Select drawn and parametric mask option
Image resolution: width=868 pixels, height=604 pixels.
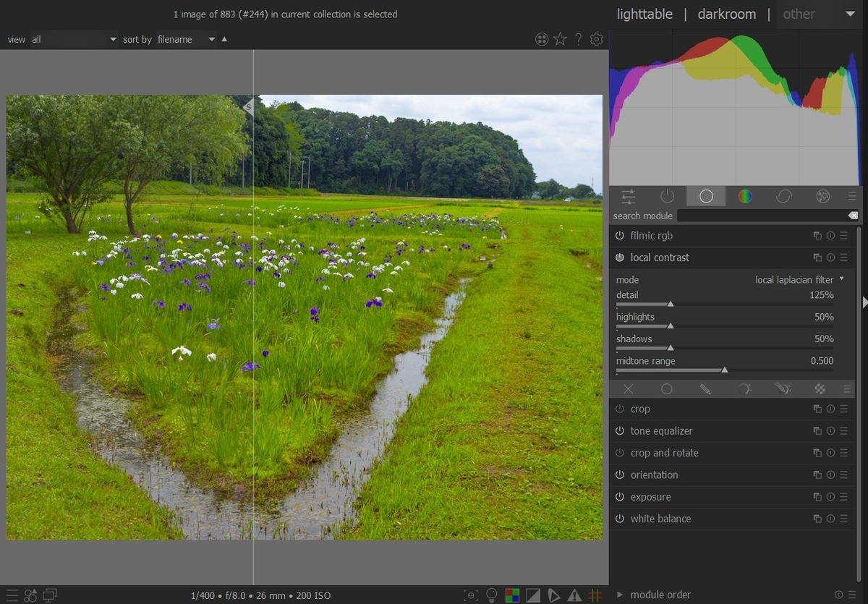point(783,389)
